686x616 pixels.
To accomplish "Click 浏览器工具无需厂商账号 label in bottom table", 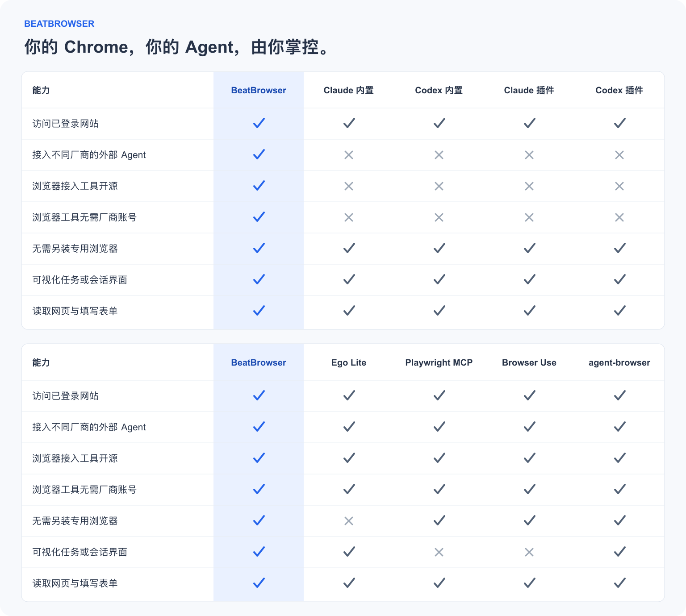I will click(84, 490).
